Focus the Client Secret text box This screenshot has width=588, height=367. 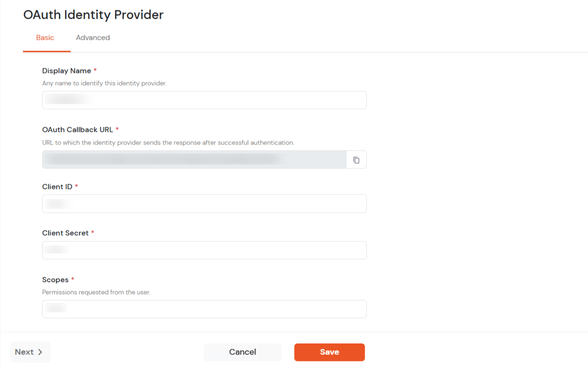[x=204, y=250]
